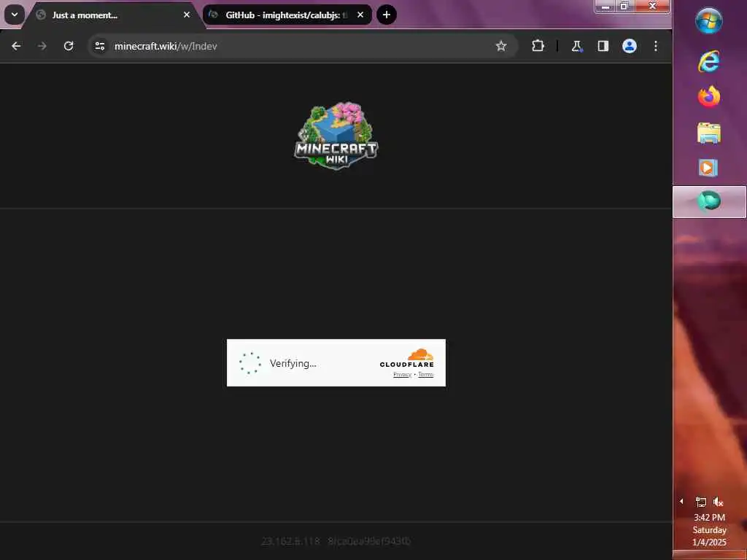Restore down the browser window
Viewport: 747px width, 560px height.
(624, 6)
